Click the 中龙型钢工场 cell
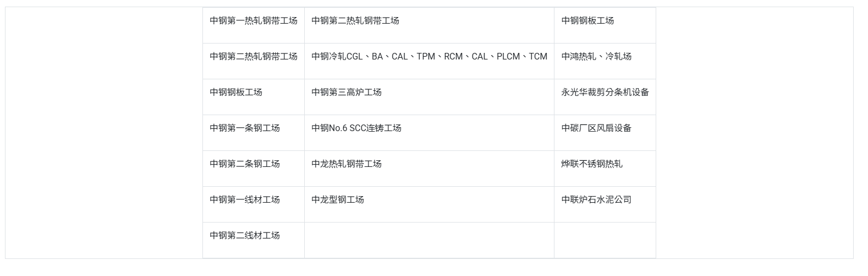868x276 pixels. click(x=429, y=204)
